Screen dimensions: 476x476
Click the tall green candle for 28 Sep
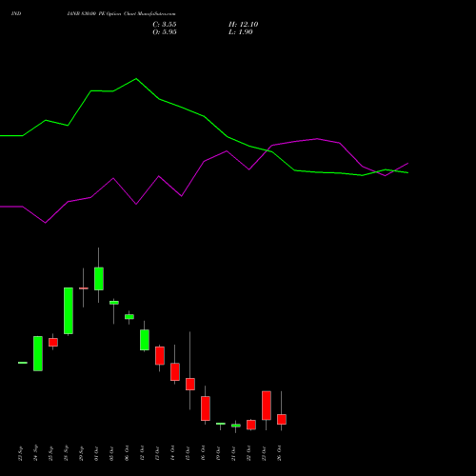pos(69,310)
